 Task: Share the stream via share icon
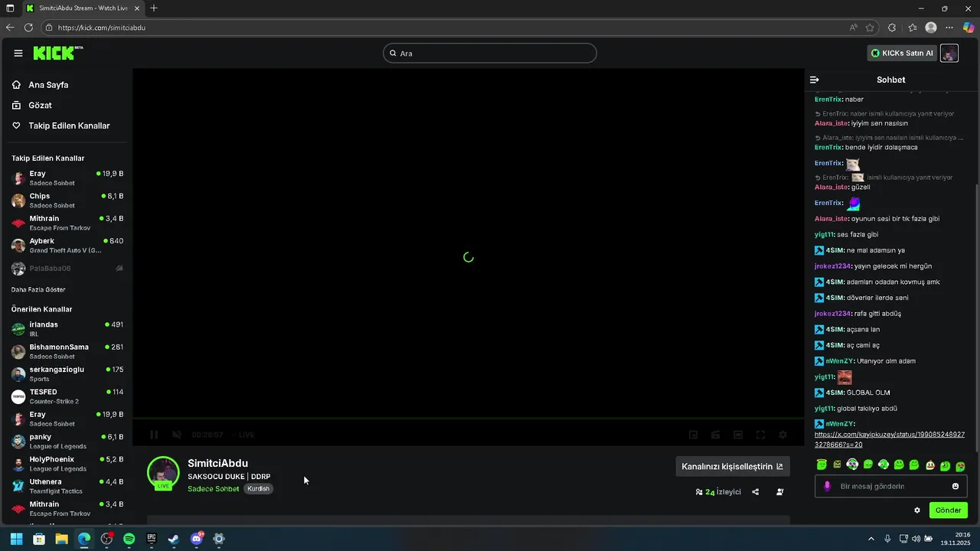(756, 492)
